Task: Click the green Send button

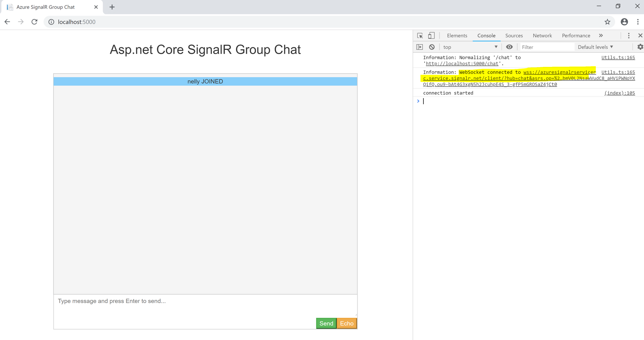Action: coord(326,323)
